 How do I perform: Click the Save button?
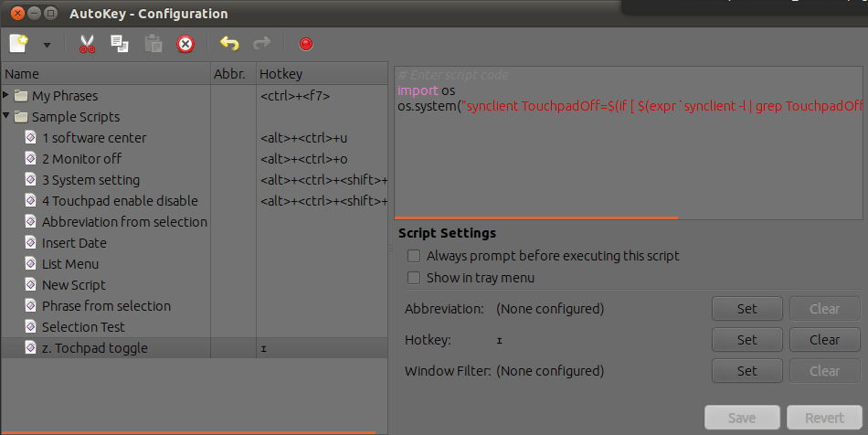tap(742, 418)
